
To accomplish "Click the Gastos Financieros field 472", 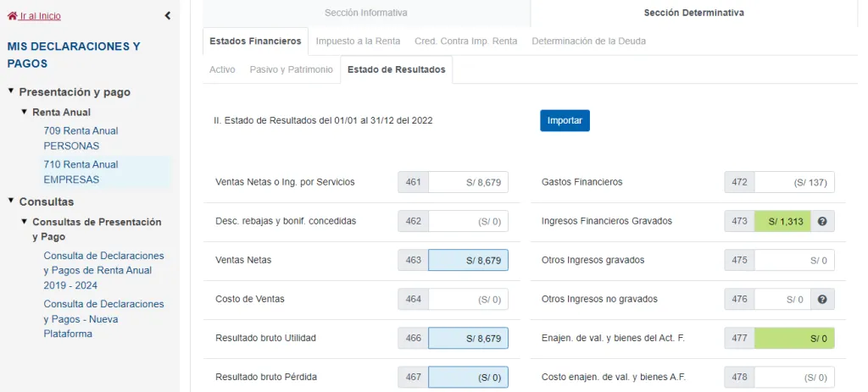I will (793, 182).
